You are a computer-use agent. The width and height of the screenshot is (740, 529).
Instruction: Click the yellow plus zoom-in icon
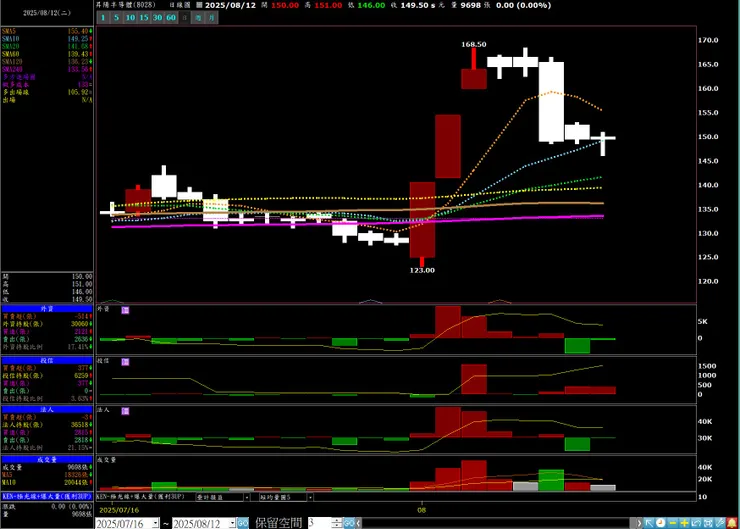point(684,523)
